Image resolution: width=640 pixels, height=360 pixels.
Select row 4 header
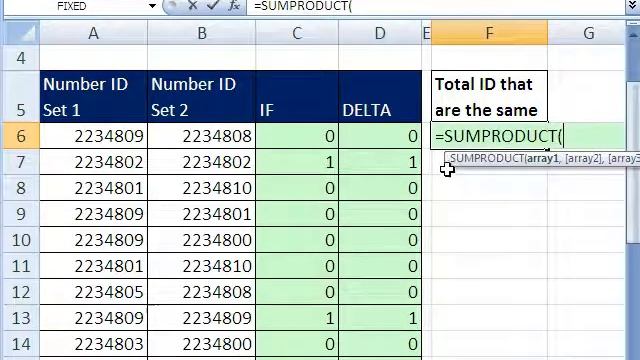[x=22, y=58]
